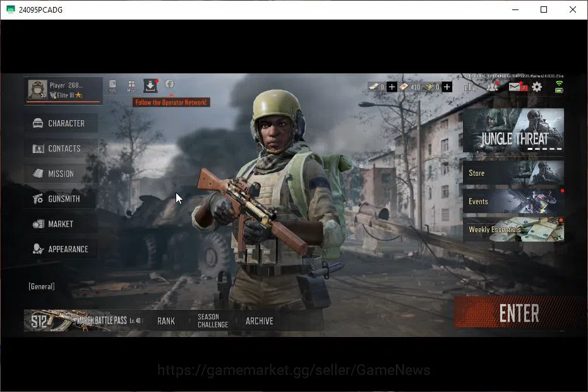Click the app icon in title bar
This screenshot has height=392, width=588.
pos(11,9)
